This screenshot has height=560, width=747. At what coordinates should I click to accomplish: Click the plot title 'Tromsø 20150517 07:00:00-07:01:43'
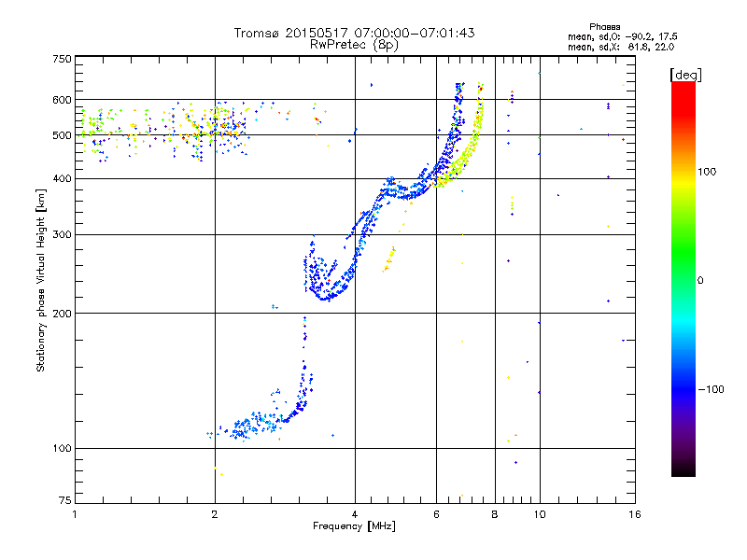(354, 33)
